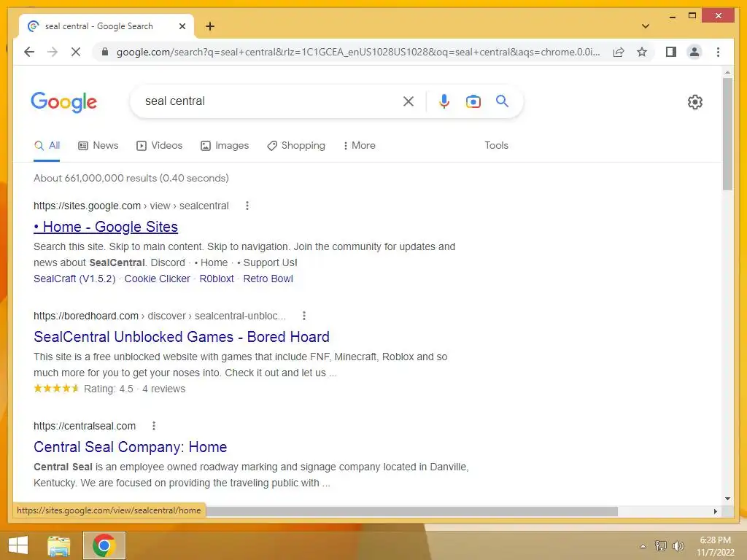
Task: Open the volume tray icon
Action: tap(678, 545)
